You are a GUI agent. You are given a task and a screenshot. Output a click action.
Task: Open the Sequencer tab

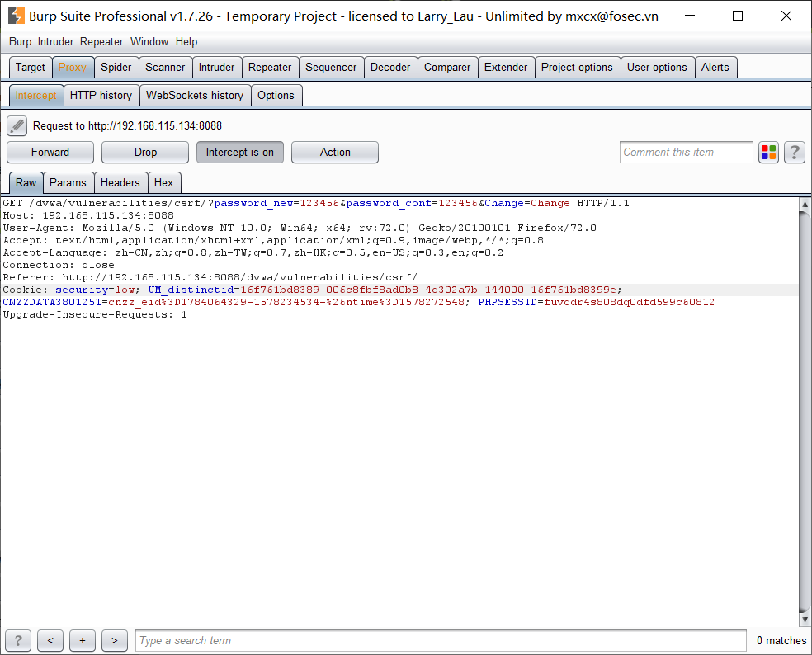tap(331, 68)
